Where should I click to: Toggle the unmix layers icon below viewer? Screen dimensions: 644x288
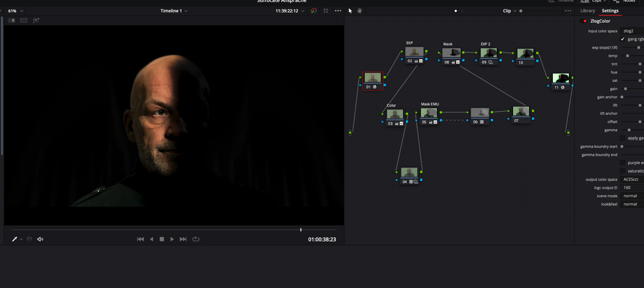tap(29, 239)
